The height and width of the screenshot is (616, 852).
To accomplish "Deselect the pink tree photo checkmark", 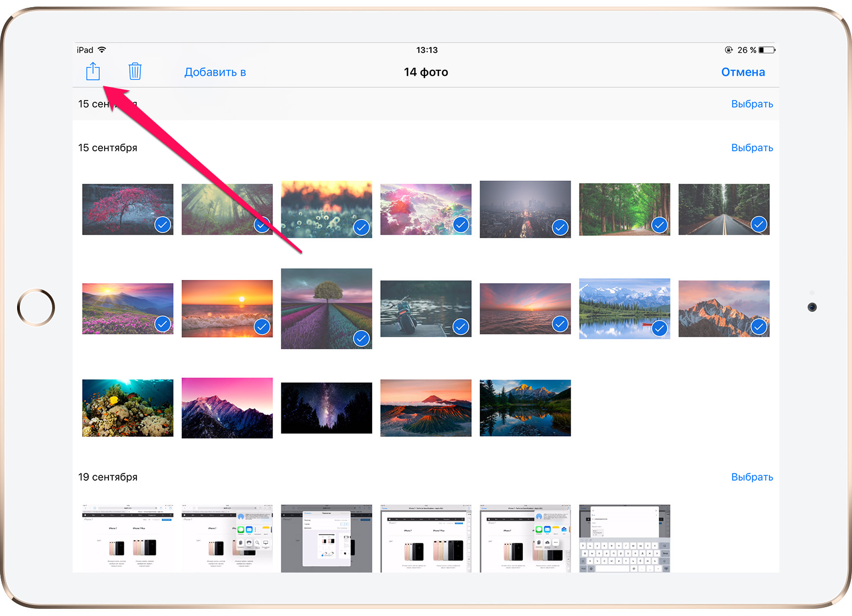I will [x=163, y=224].
